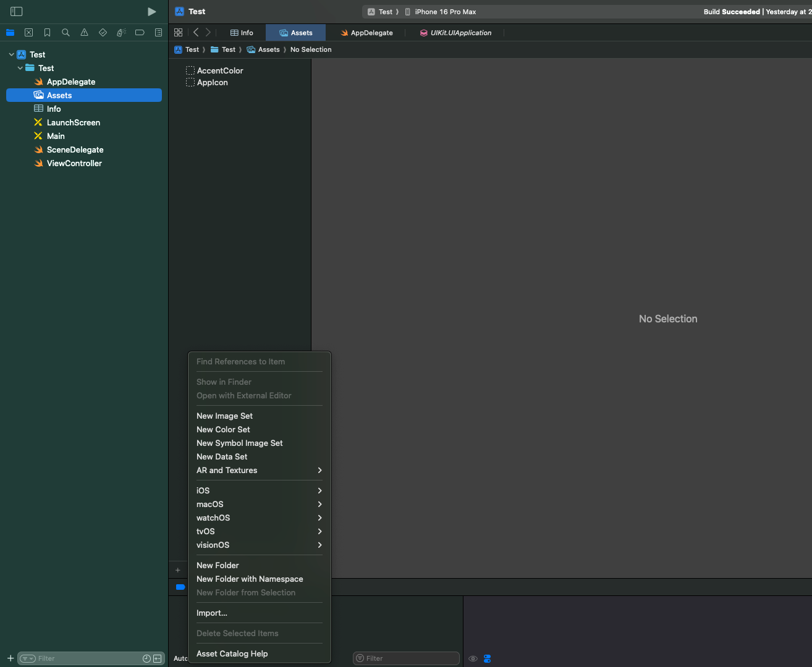Switch to the UIKit.UIApplication tab
This screenshot has height=667, width=812.
(455, 33)
